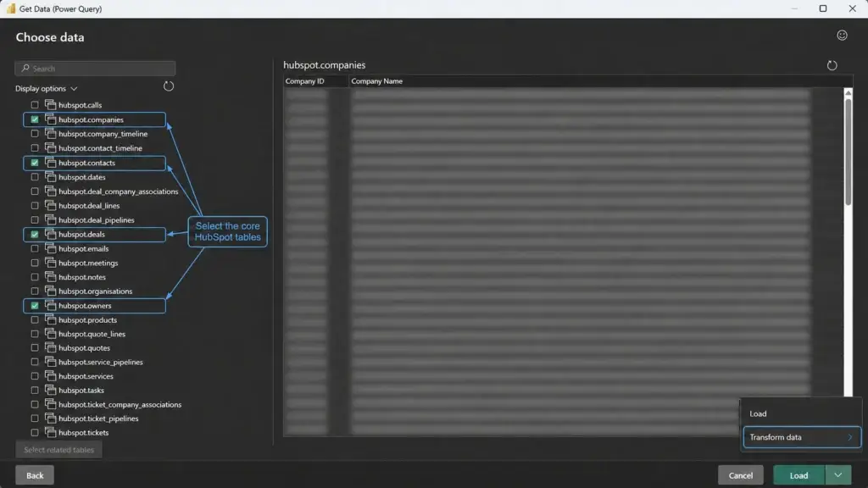Click the hubspot.products table icon
868x488 pixels.
click(50, 319)
